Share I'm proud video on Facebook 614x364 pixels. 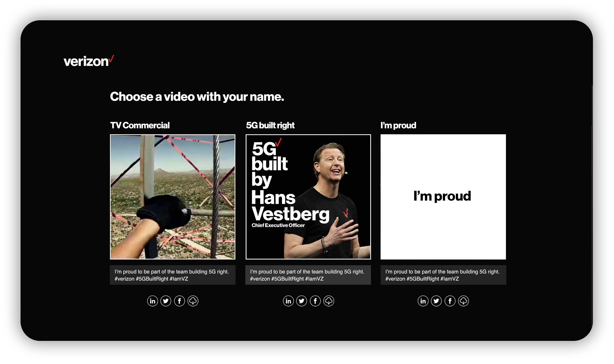pos(450,301)
